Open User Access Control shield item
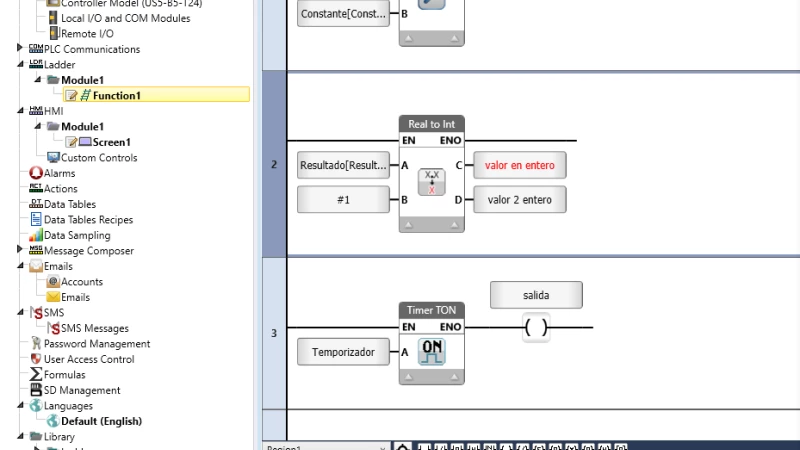Screen dimensions: 800x450 (88, 359)
